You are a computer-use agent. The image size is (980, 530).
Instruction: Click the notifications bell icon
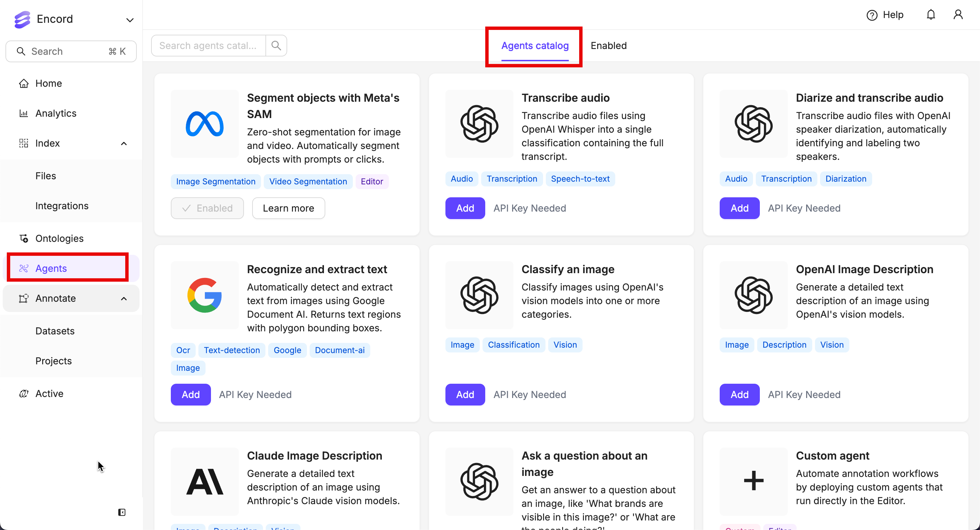(x=931, y=15)
